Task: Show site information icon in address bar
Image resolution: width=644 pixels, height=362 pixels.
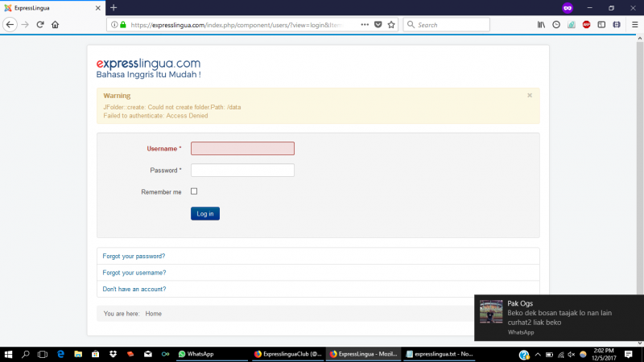Action: [x=114, y=25]
